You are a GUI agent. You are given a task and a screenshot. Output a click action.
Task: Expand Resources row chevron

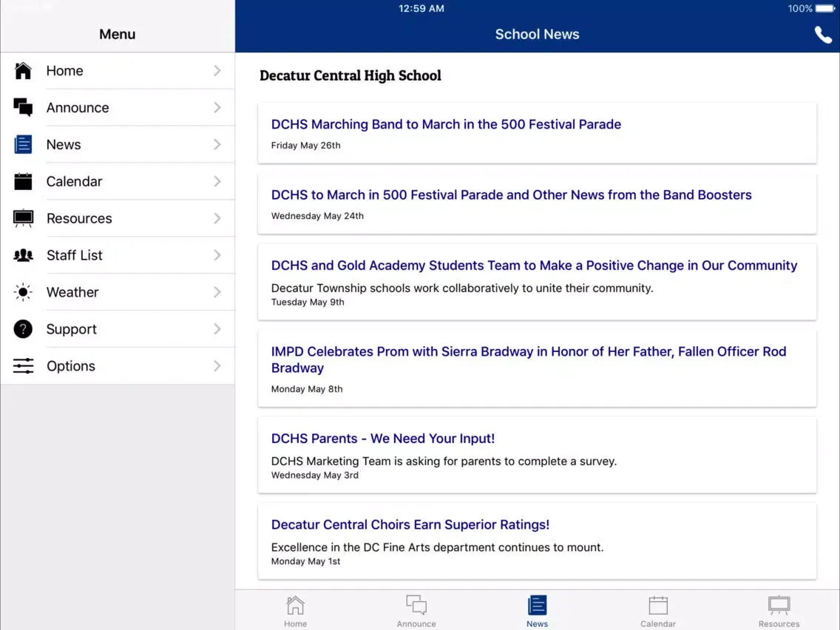[217, 219]
